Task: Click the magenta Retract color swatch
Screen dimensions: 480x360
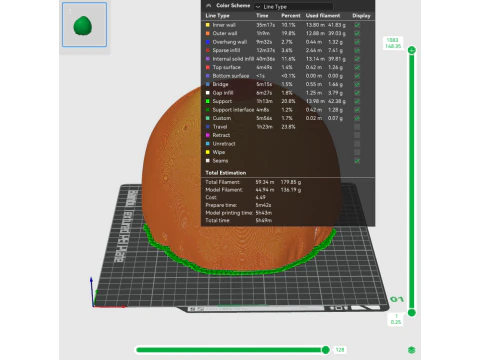Action: click(x=208, y=135)
